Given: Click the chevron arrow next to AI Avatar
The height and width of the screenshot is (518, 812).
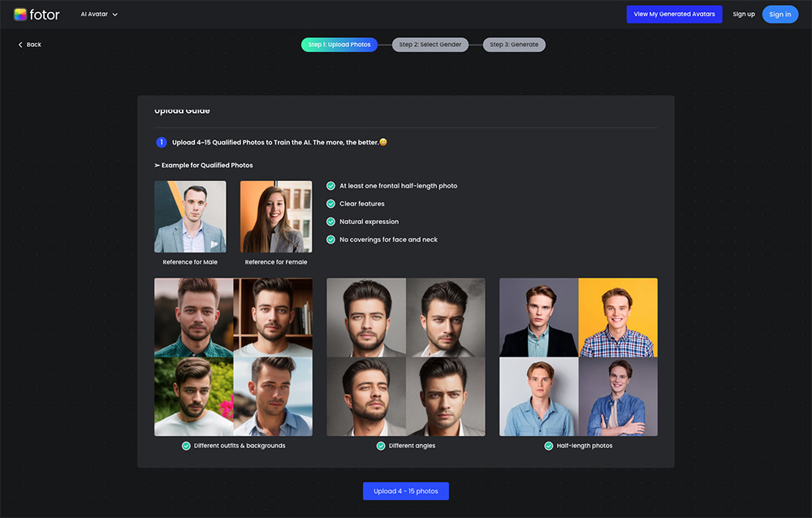Looking at the screenshot, I should 115,15.
